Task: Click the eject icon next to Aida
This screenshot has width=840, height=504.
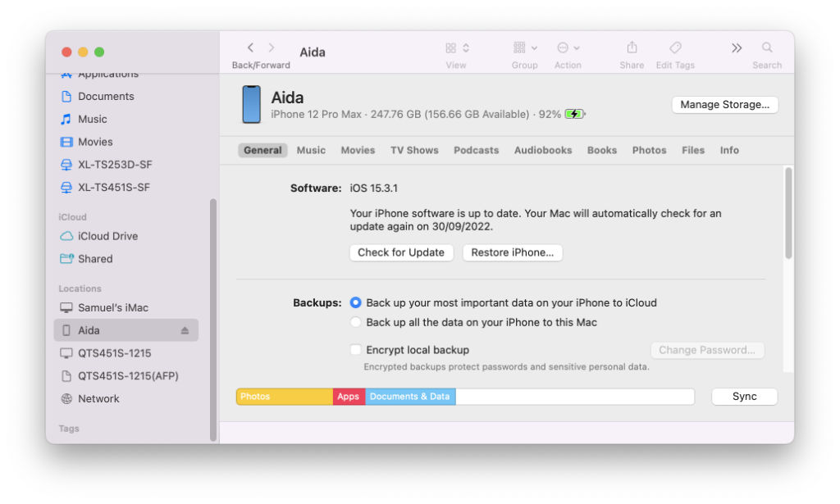Action: tap(185, 330)
